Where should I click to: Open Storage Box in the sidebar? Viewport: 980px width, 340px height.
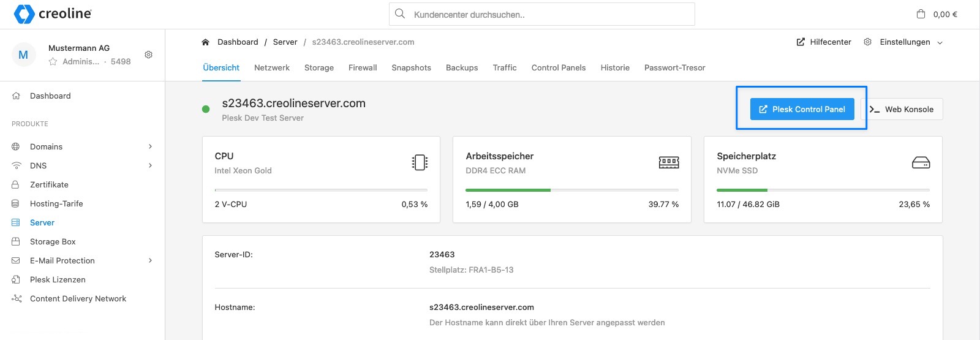point(53,241)
